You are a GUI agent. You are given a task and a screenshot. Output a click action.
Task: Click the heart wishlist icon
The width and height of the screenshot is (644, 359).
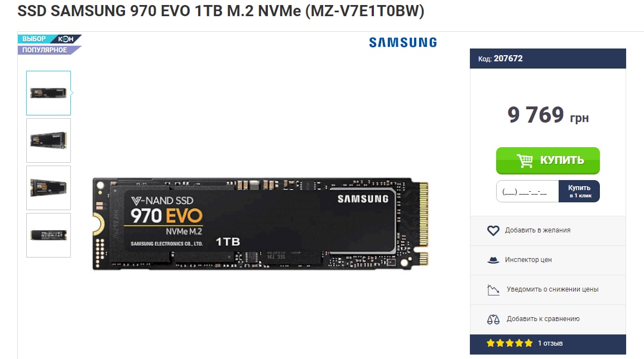click(493, 231)
